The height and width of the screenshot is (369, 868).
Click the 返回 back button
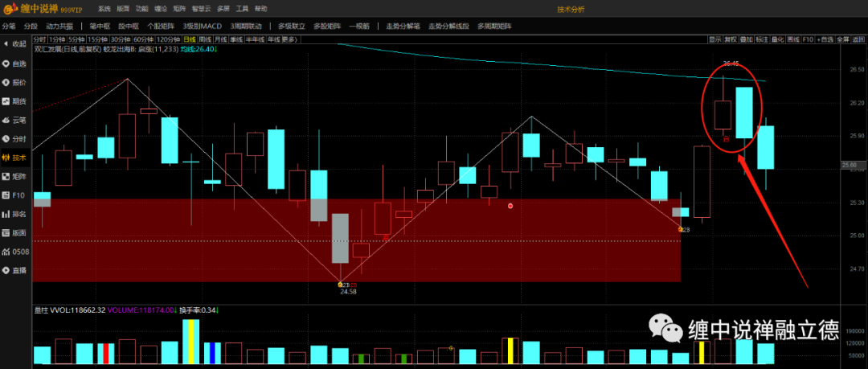click(x=858, y=39)
